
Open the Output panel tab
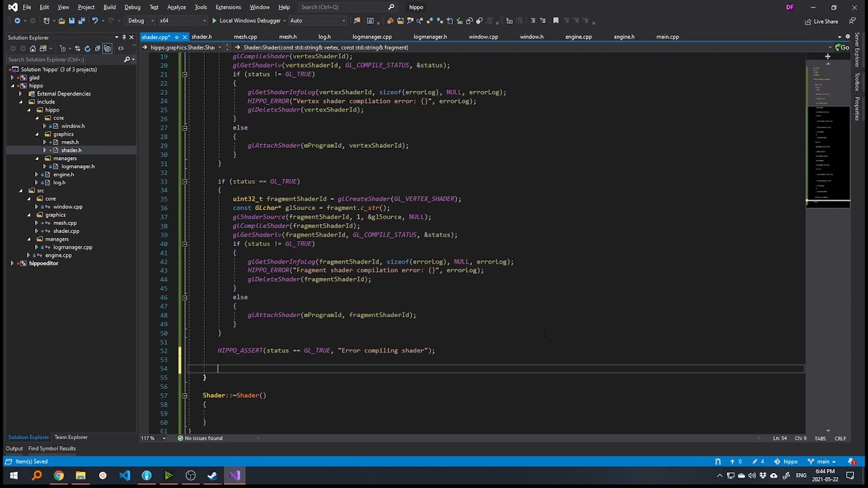[x=14, y=449]
